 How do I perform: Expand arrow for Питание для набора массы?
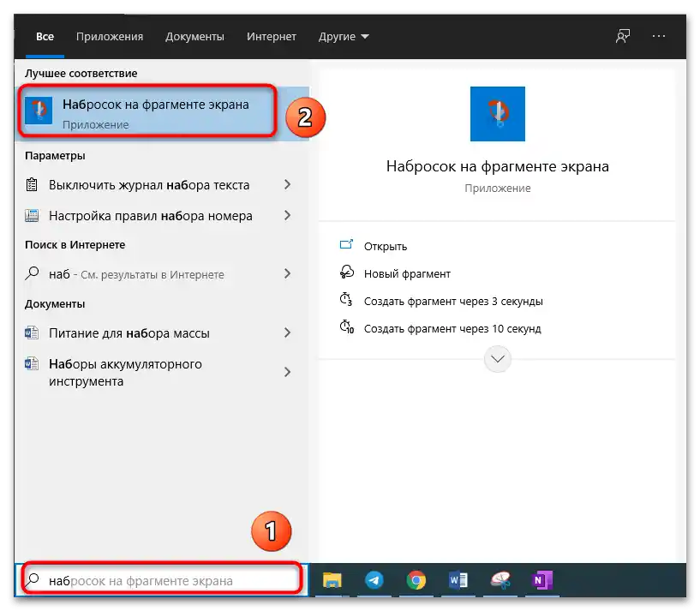[288, 332]
